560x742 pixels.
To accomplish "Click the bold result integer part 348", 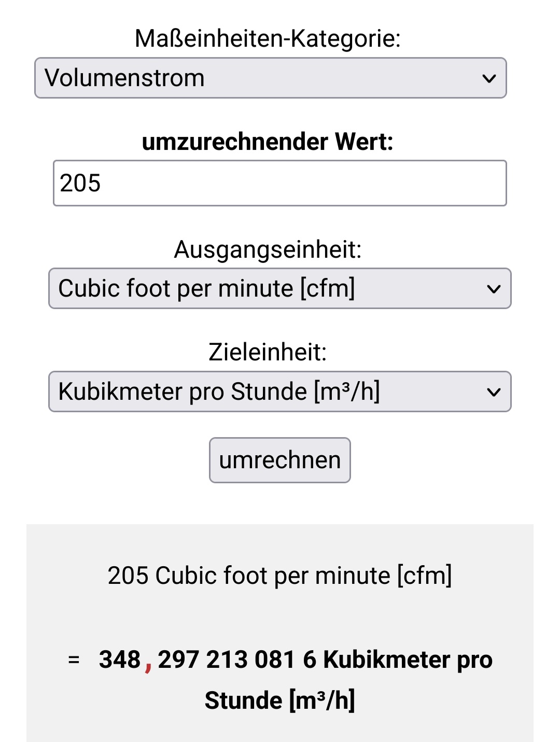I will [x=120, y=660].
